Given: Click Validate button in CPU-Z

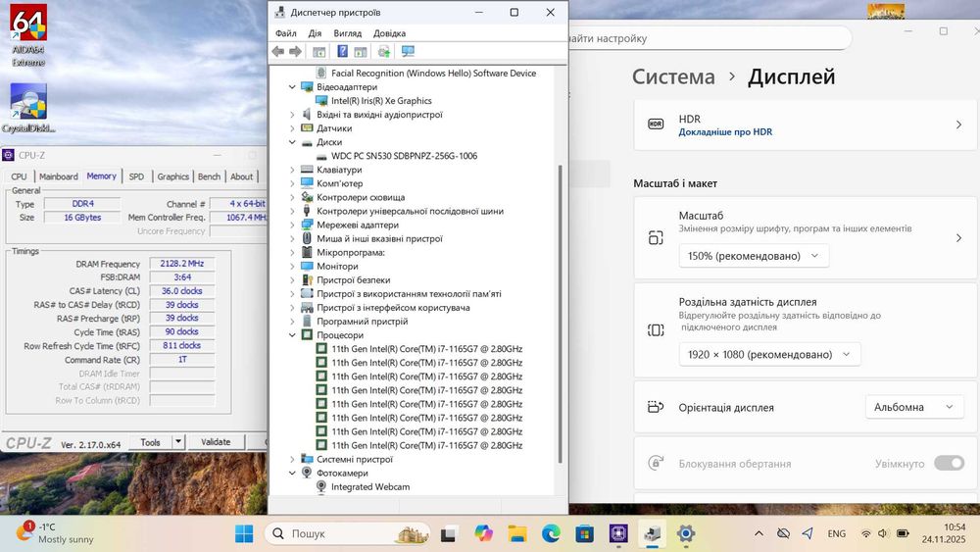Looking at the screenshot, I should pos(216,442).
